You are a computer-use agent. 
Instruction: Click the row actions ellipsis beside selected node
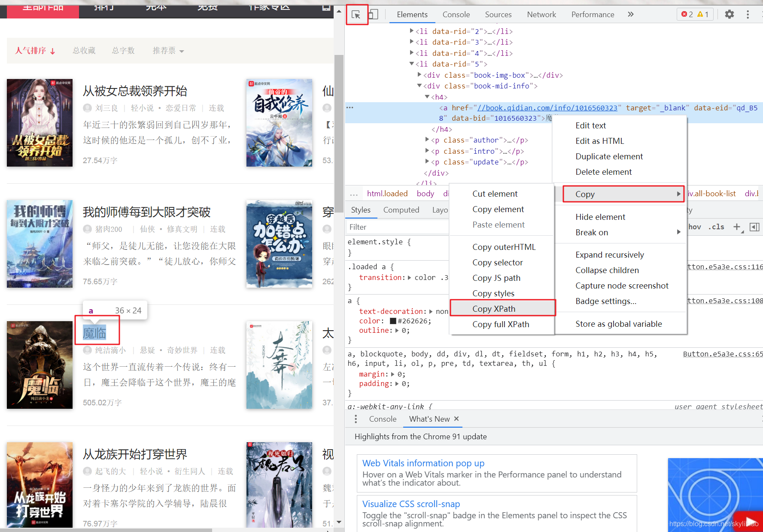pos(350,107)
